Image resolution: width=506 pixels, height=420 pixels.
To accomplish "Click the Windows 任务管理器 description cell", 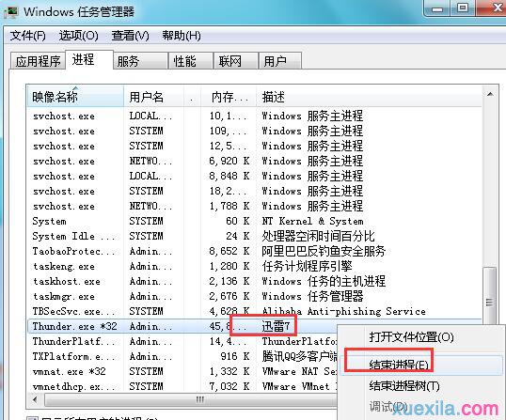I will pyautogui.click(x=312, y=296).
